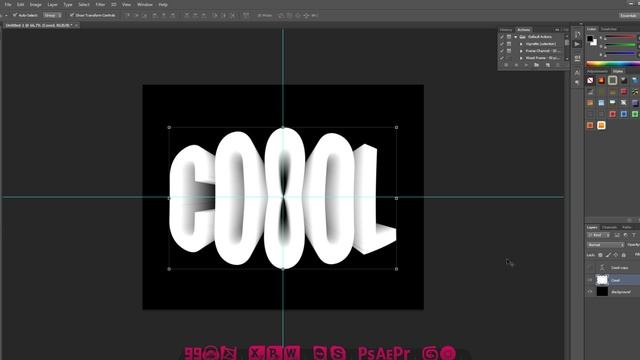Toggle visibility of Cool layer
Image resolution: width=640 pixels, height=360 pixels.
coord(590,280)
